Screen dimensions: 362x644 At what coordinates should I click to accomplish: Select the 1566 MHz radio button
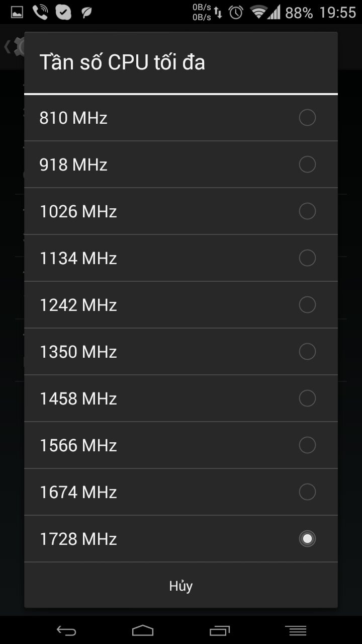tap(307, 445)
